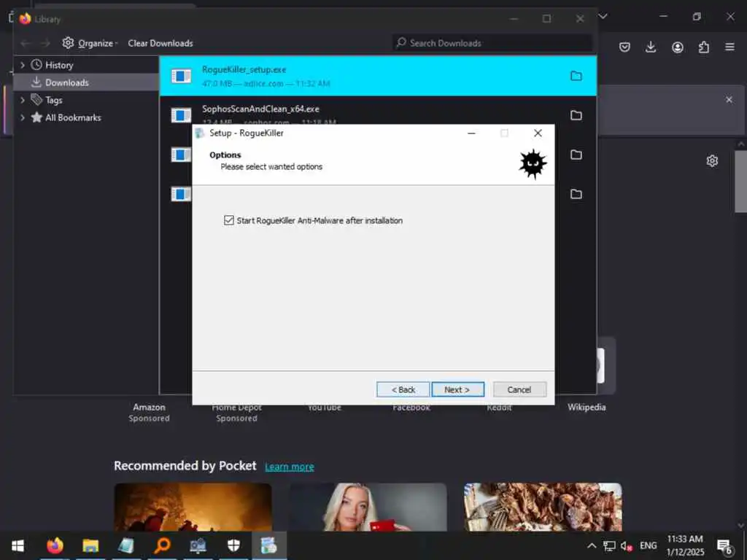Go Back in the RogueKiller setup wizard

pyautogui.click(x=403, y=389)
